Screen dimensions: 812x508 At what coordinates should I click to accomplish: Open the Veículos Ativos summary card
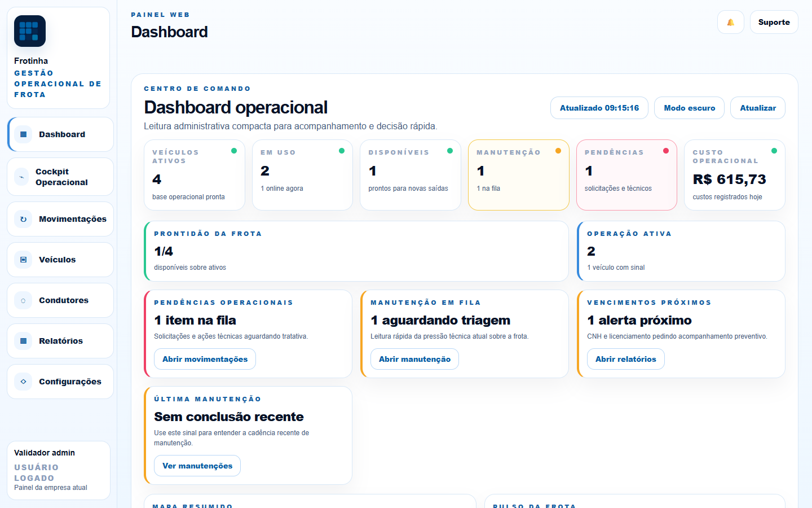(195, 175)
